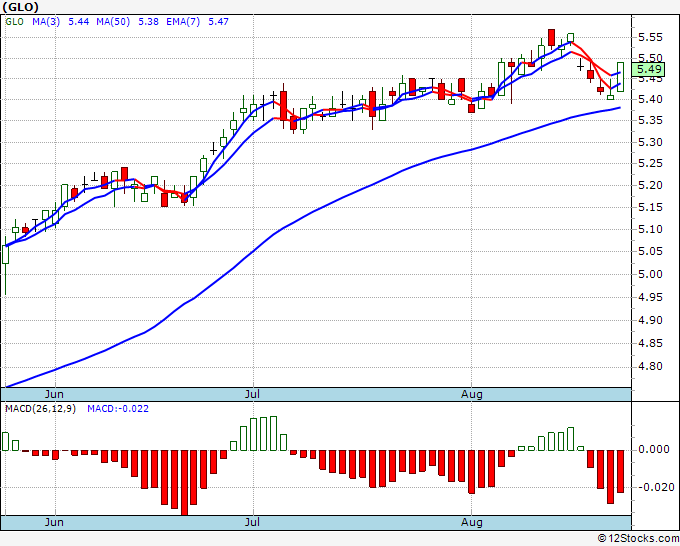
Task: Click Jul on the MACD panel time axis
Action: pyautogui.click(x=252, y=522)
